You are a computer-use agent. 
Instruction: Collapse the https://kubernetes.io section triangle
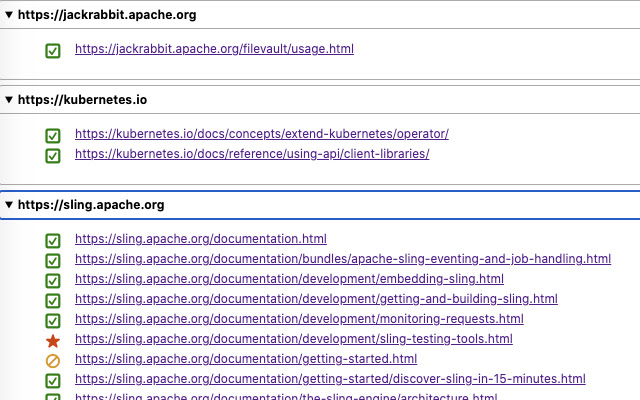(x=9, y=100)
